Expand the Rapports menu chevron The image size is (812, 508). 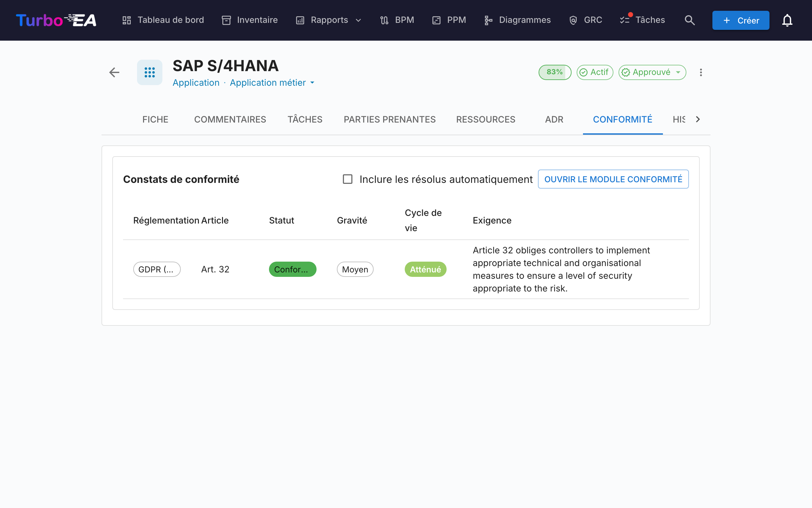358,20
